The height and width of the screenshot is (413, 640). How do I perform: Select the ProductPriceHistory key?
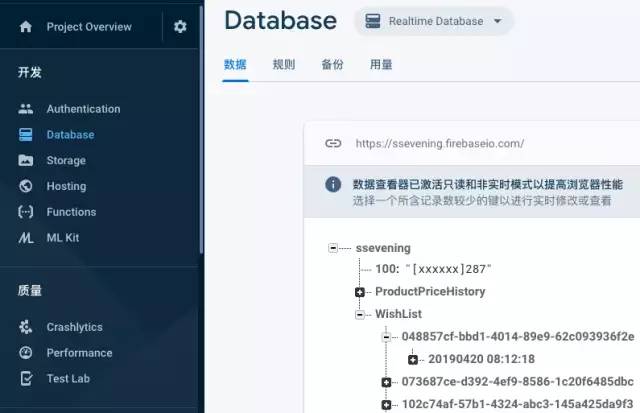(x=430, y=291)
